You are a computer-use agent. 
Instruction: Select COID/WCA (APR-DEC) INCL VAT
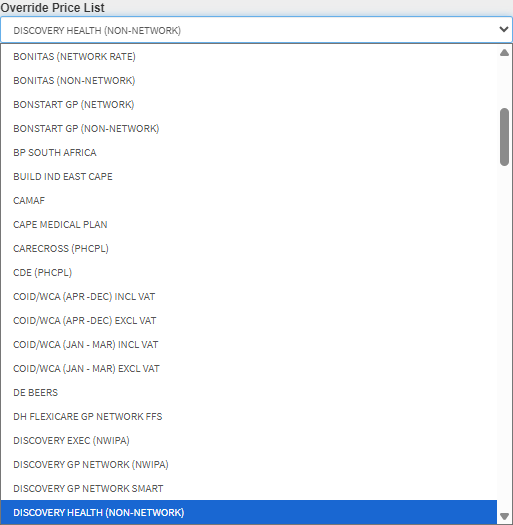pyautogui.click(x=249, y=297)
